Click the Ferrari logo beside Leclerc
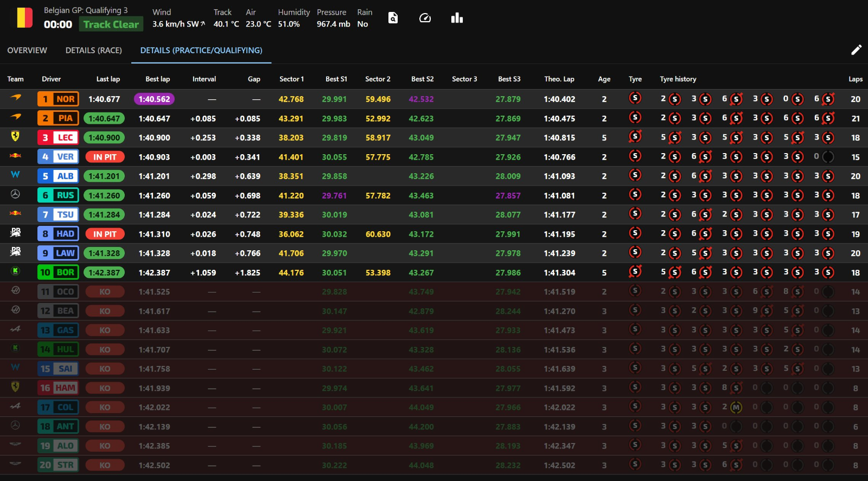This screenshot has width=868, height=481. [x=15, y=137]
